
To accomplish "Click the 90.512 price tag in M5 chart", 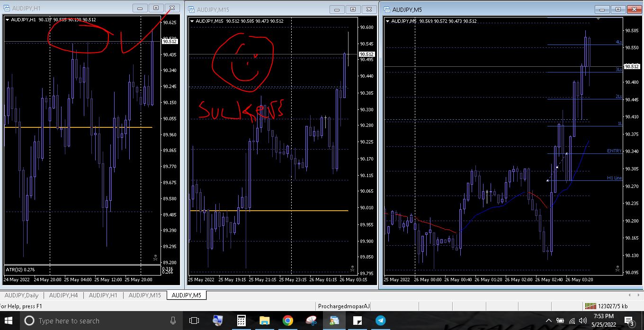I will click(632, 67).
